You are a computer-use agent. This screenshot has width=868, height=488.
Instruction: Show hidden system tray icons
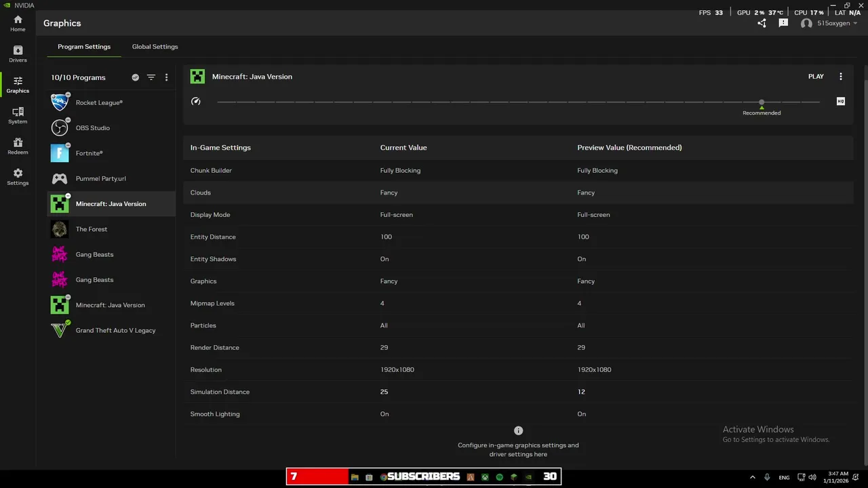(752, 477)
